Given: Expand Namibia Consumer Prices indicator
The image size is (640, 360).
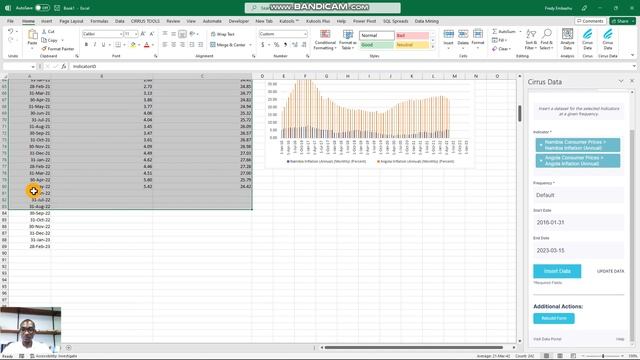Looking at the screenshot, I should coord(541,145).
